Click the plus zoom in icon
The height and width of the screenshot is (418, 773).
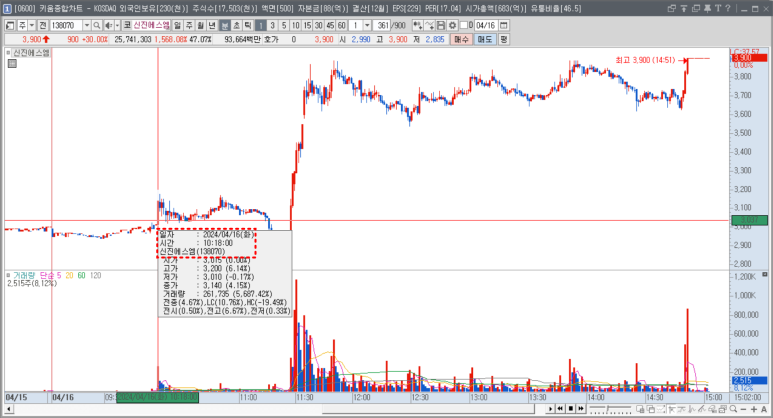point(754,409)
